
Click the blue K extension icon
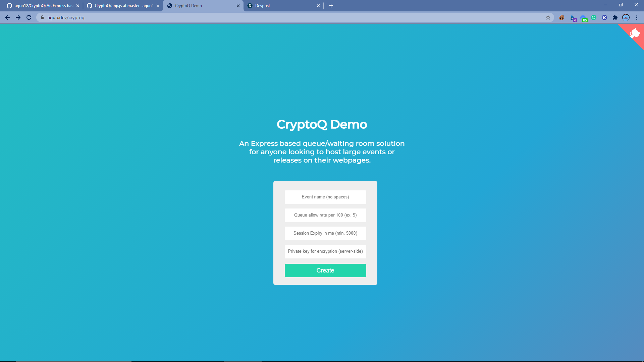coord(604,17)
